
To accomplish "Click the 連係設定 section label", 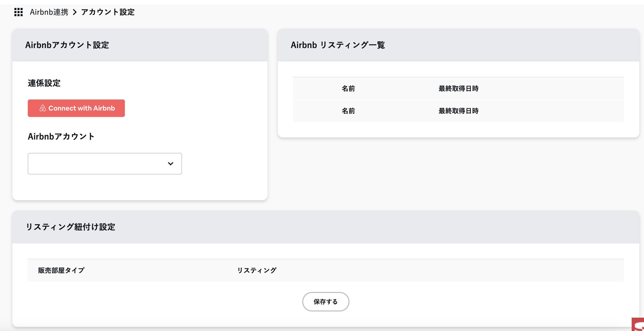I will (44, 83).
